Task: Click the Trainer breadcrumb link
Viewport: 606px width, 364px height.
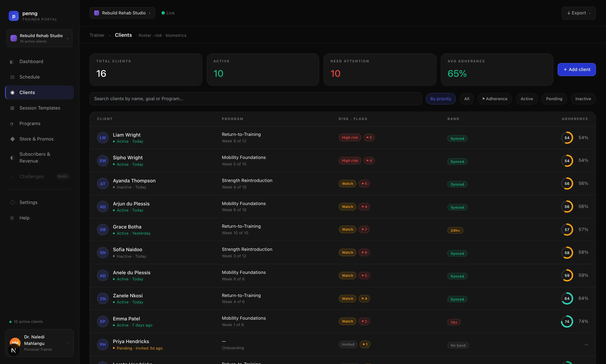Action: [x=97, y=35]
